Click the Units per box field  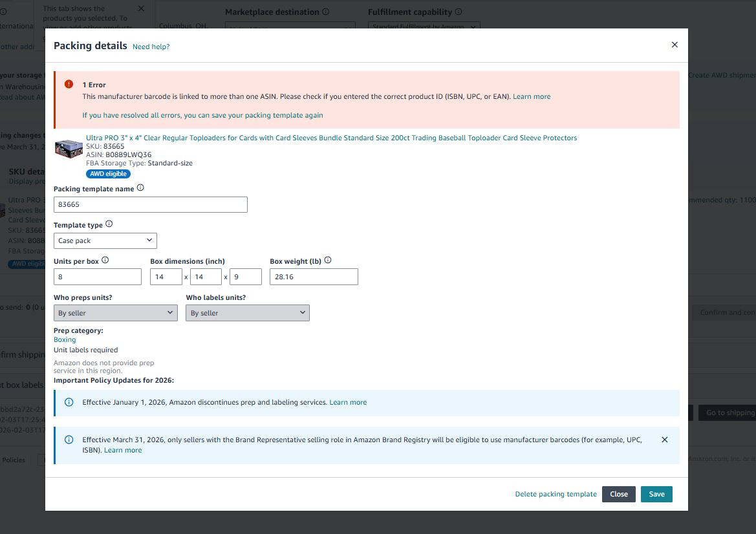98,277
